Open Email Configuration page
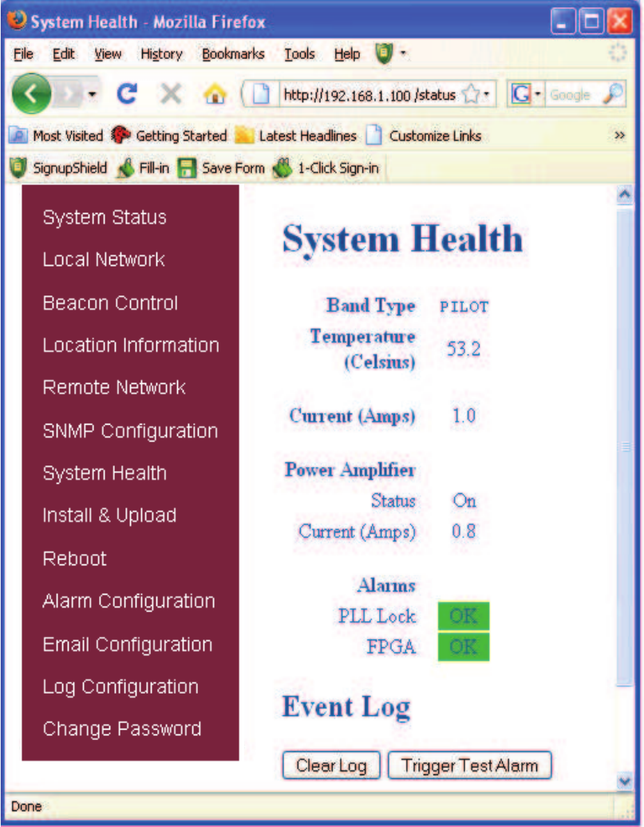Image resolution: width=644 pixels, height=827 pixels. tap(128, 644)
